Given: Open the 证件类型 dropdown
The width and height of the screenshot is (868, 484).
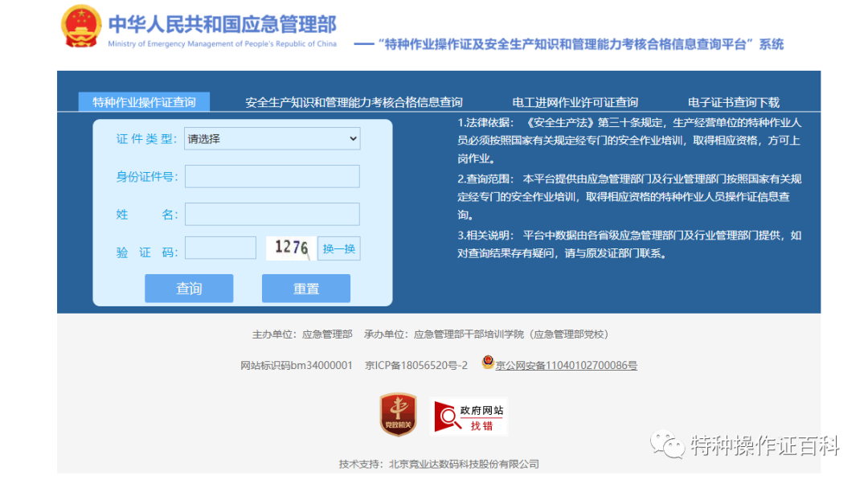Looking at the screenshot, I should (272, 138).
